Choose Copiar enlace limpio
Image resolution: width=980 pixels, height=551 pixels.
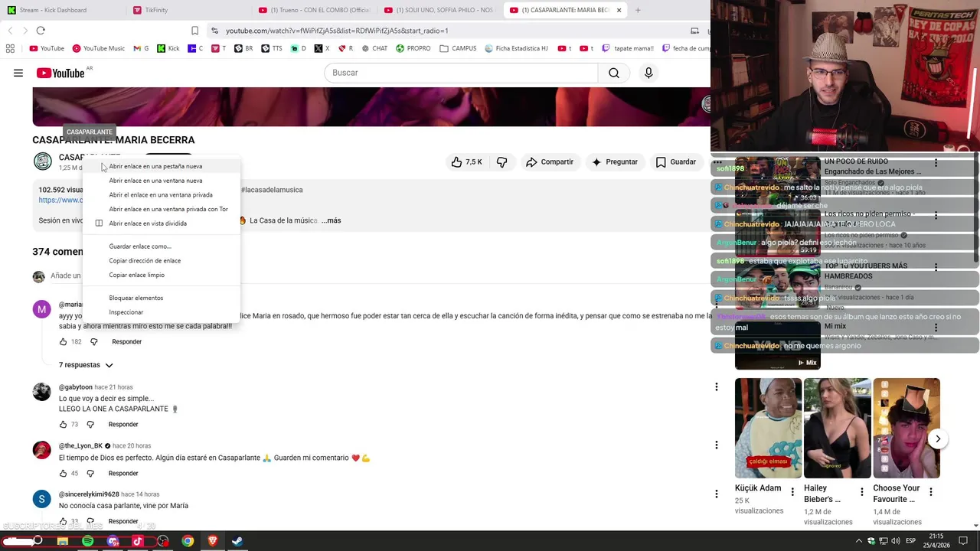point(162,275)
